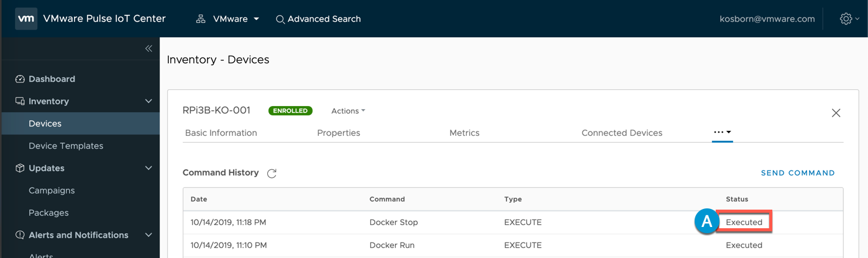Click the Inventory devices icon

tap(20, 101)
